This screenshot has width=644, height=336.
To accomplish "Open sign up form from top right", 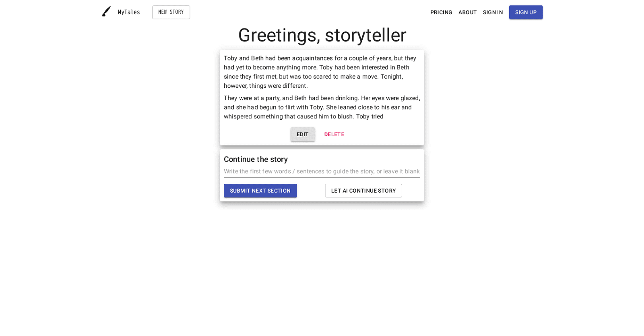I will [525, 12].
